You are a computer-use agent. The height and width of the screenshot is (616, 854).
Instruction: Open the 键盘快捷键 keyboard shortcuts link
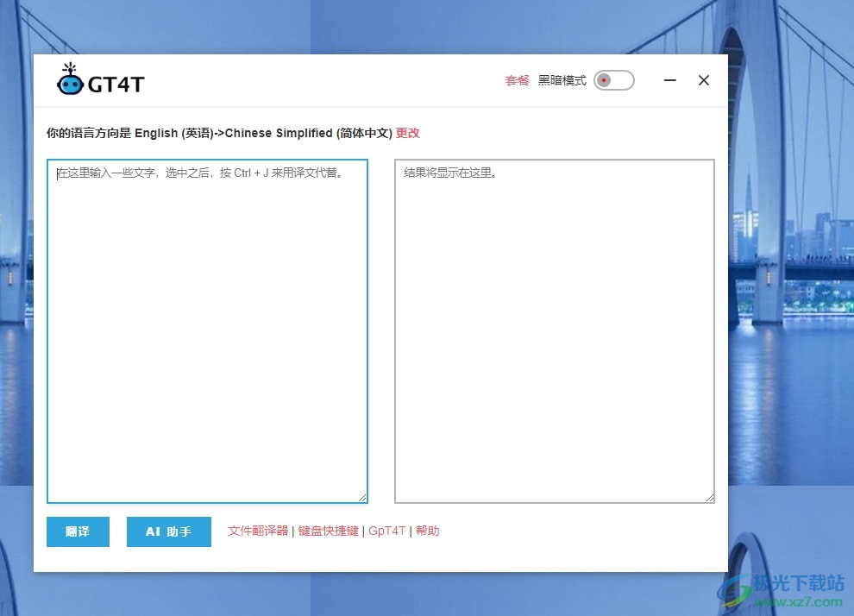[329, 531]
